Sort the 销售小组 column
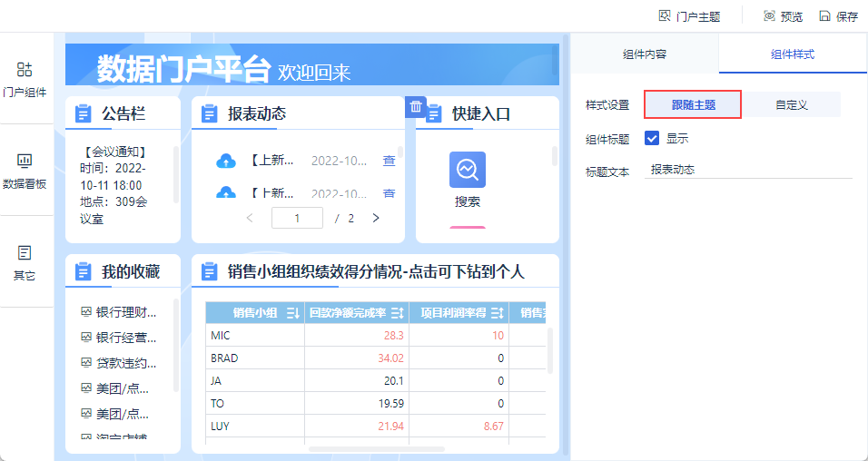868x461 pixels. [x=293, y=313]
